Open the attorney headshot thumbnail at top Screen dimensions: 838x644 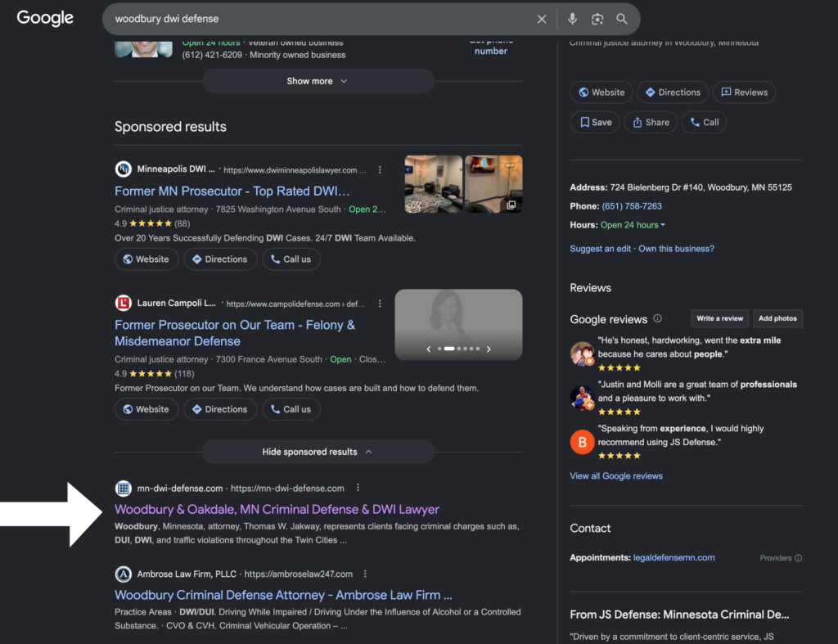point(143,48)
